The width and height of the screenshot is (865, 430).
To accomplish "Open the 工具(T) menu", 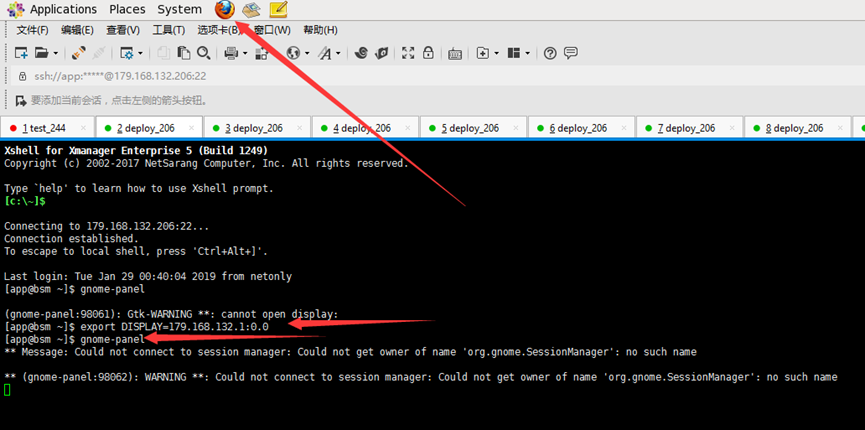I will click(168, 30).
